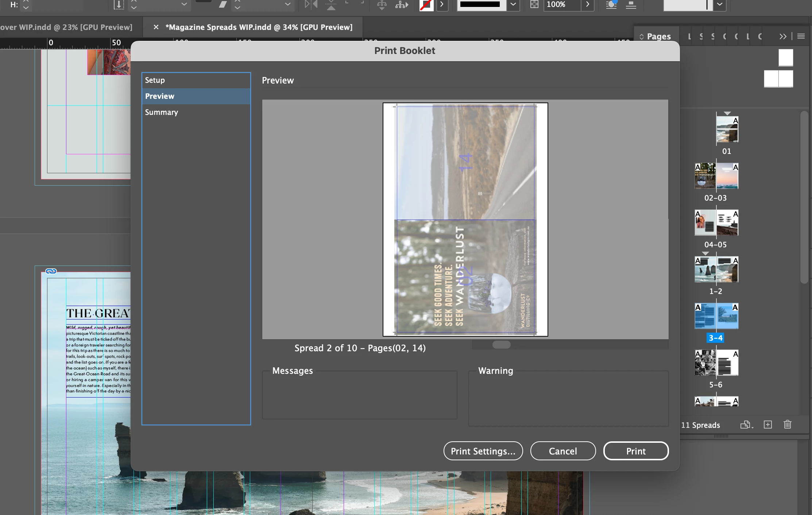
Task: Click the drop shadow effects icon
Action: [x=611, y=5]
